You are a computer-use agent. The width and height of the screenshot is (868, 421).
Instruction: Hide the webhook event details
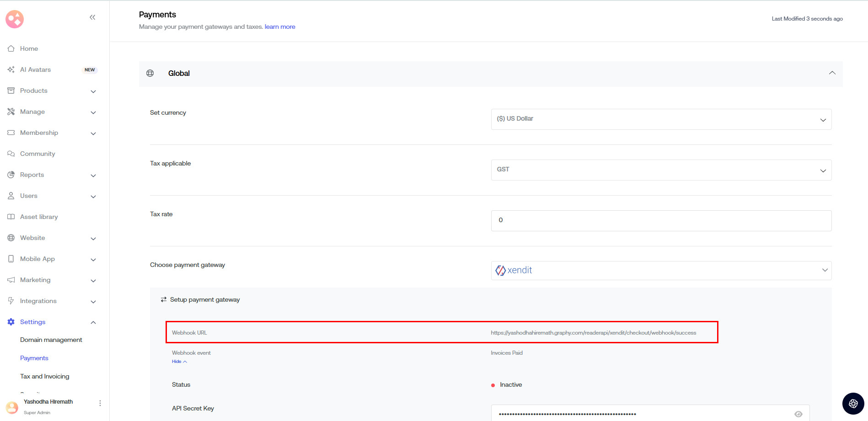pyautogui.click(x=179, y=362)
